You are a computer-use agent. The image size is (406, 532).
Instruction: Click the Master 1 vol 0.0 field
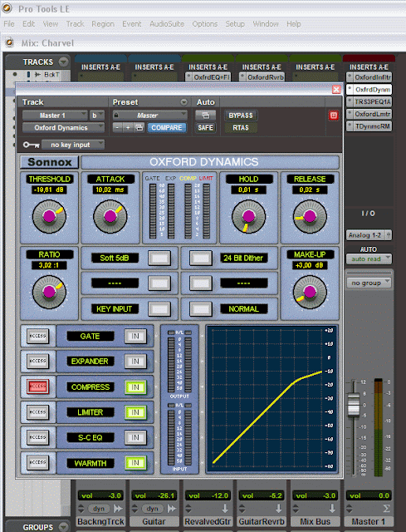[369, 495]
